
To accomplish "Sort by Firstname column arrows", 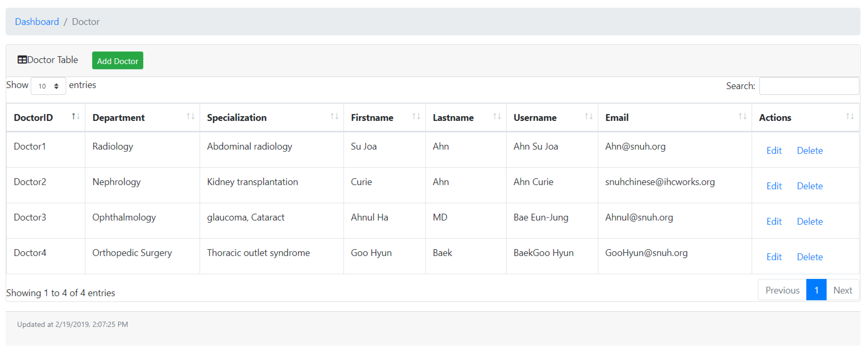I will click(416, 116).
